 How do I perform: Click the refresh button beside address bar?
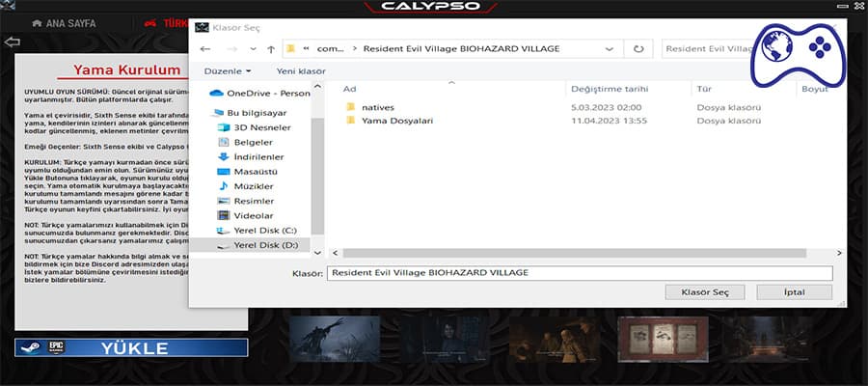(637, 47)
